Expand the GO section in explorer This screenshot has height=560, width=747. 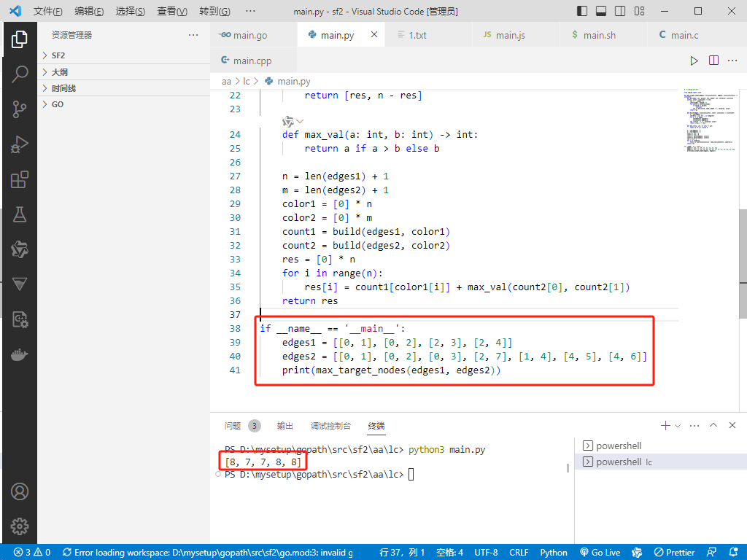(x=123, y=104)
